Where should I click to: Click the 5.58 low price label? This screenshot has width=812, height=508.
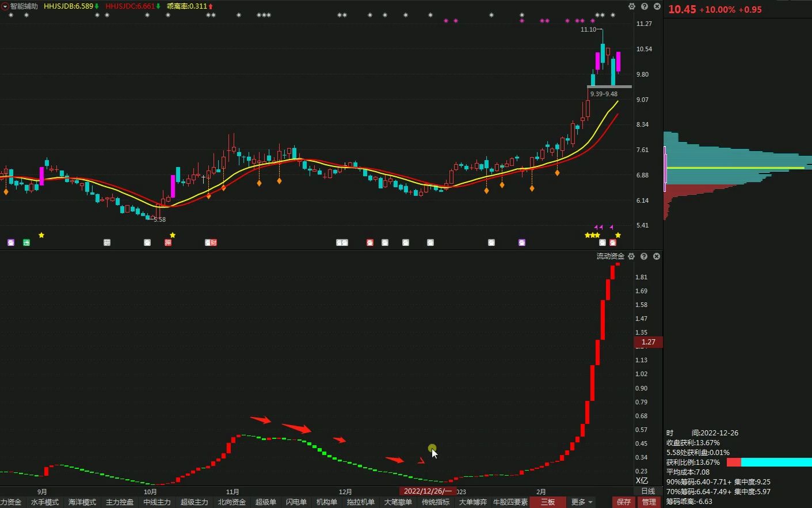pyautogui.click(x=159, y=219)
